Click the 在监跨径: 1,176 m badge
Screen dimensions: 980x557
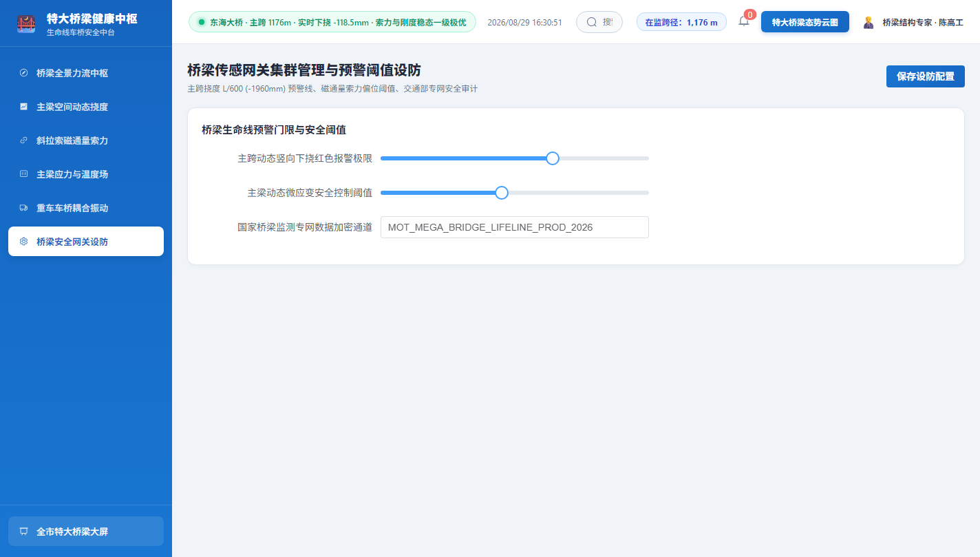[x=681, y=22]
